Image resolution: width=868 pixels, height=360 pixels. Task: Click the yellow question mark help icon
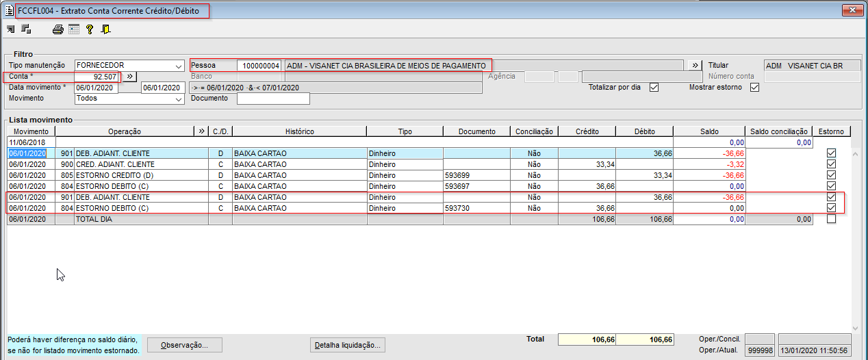(89, 29)
